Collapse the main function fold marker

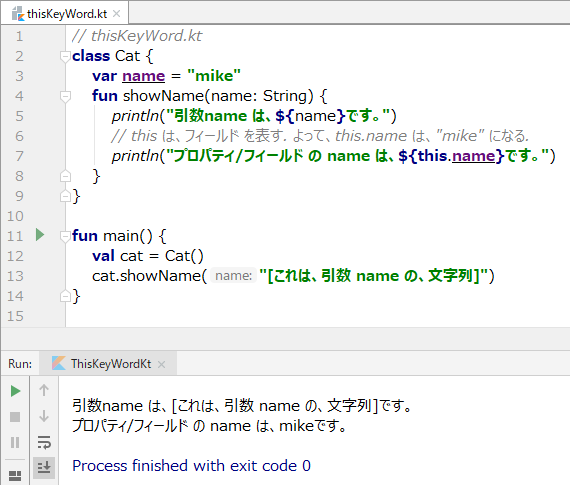[65, 237]
